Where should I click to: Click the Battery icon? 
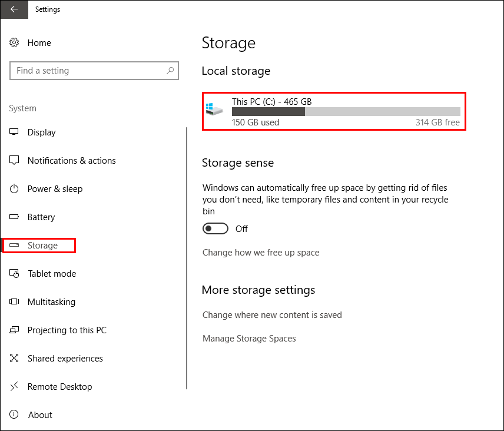click(x=14, y=217)
